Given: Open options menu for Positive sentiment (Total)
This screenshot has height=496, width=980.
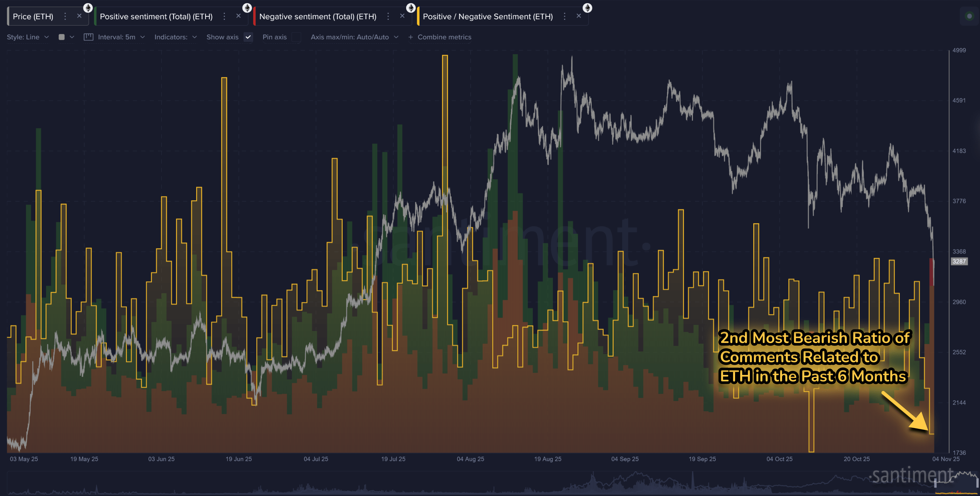Looking at the screenshot, I should pyautogui.click(x=224, y=16).
